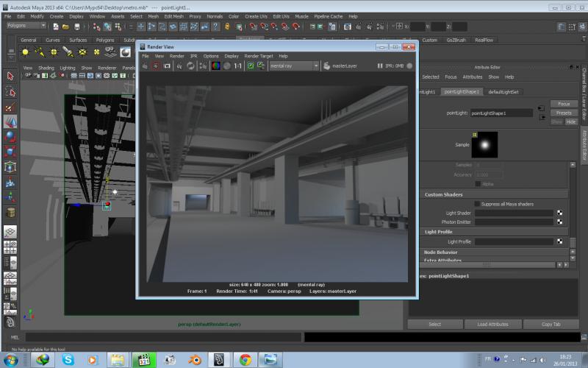Screen dimensions: 588x368
Task: Toggle Suppress all Maya shaders checkbox
Action: pos(477,204)
